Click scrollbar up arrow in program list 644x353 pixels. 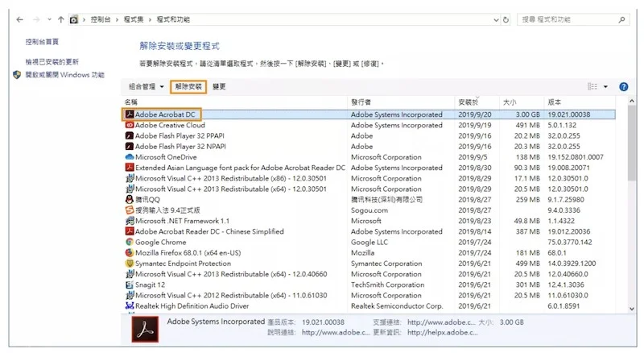pyautogui.click(x=632, y=101)
